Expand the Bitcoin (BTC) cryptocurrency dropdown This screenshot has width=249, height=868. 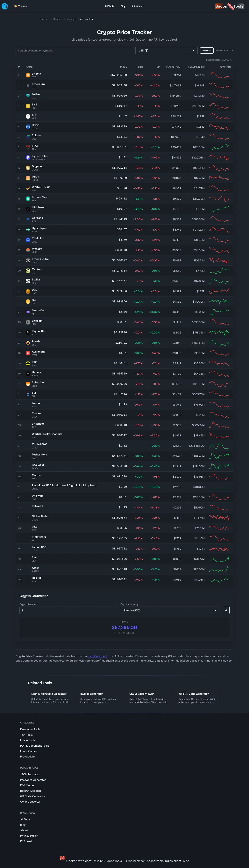click(170, 611)
